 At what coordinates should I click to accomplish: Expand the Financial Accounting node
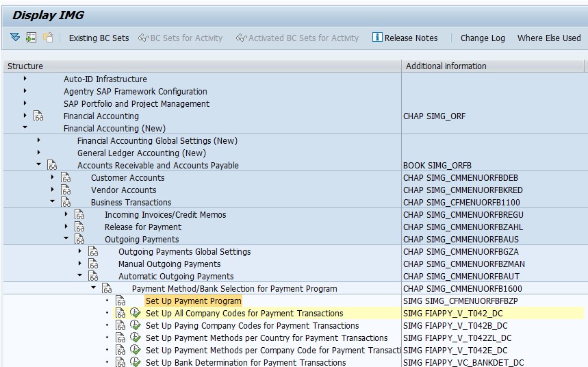[25, 115]
